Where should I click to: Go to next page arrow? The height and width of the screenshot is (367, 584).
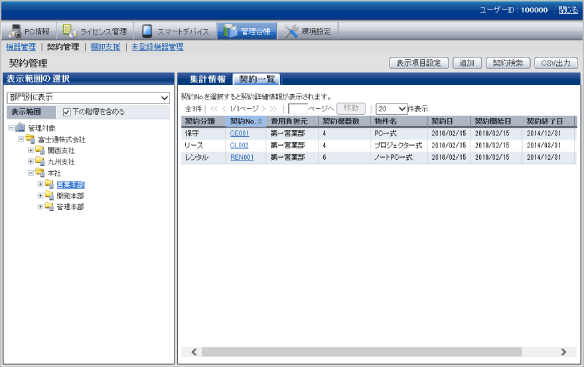click(x=264, y=109)
